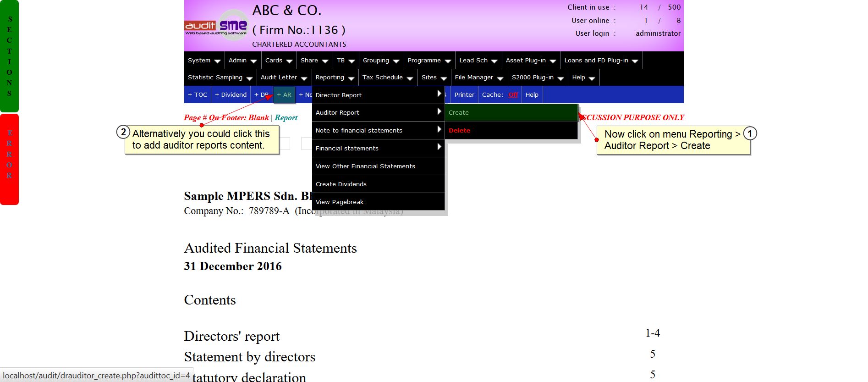Click the + Dividend shortcut button
Image resolution: width=868 pixels, height=382 pixels.
231,95
